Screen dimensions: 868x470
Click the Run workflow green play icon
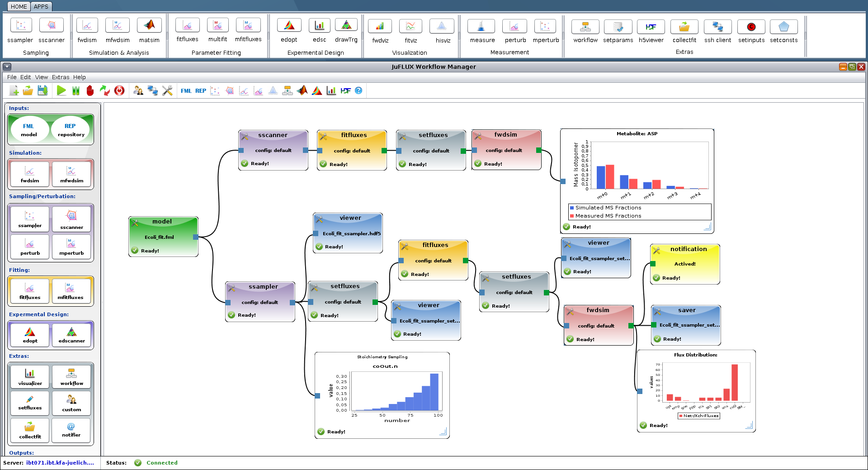[x=61, y=90]
